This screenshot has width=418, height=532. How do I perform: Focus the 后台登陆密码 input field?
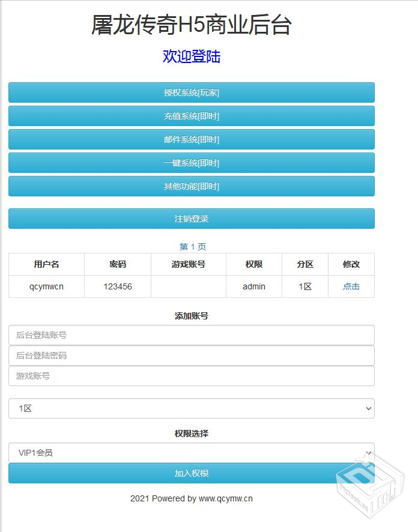191,355
